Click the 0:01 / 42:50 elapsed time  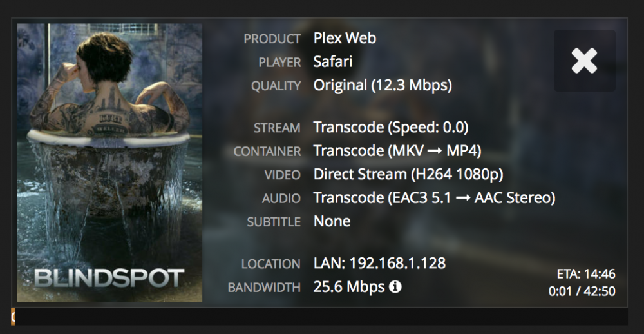click(x=582, y=291)
